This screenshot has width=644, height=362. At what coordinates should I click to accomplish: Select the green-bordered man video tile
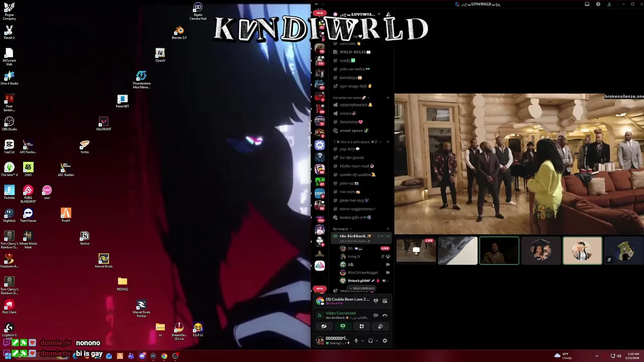pos(499,250)
